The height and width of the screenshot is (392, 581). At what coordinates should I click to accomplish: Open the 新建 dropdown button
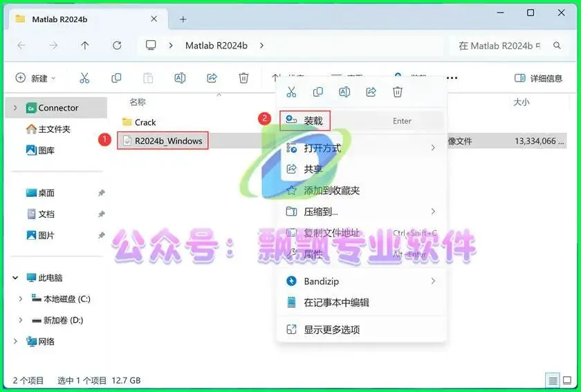[35, 78]
